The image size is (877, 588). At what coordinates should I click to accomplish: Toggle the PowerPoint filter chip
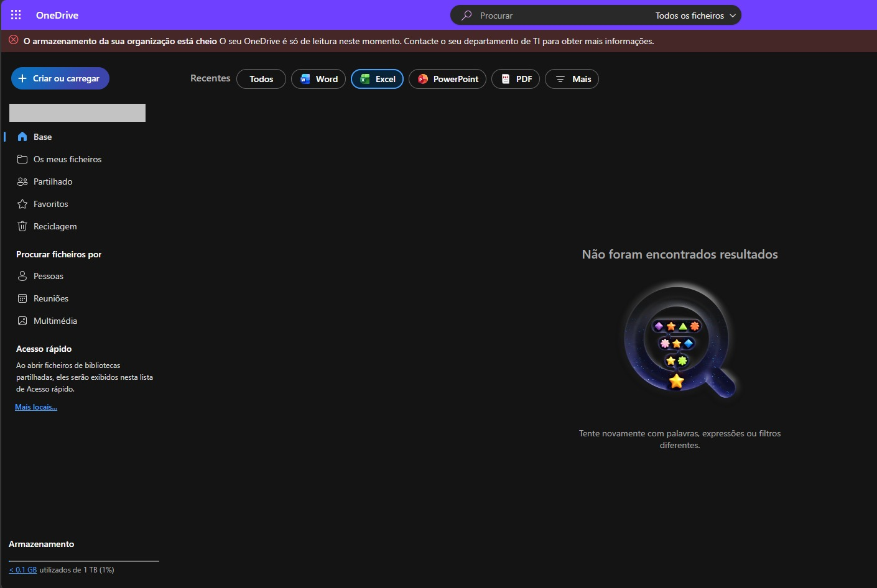[447, 79]
